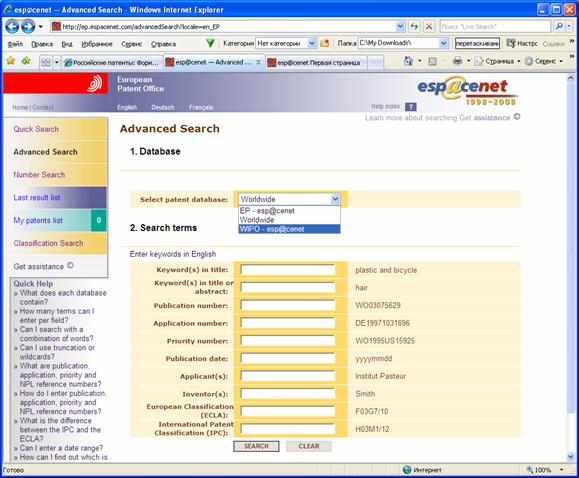Click the Quick Tabs grid icon
Image resolution: width=579 pixels, height=478 pixels.
click(x=46, y=62)
